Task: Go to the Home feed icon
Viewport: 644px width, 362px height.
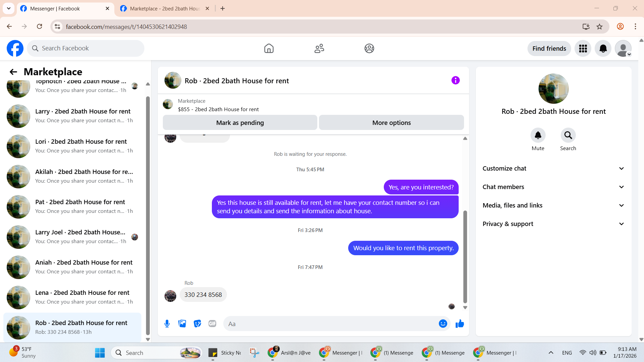Action: pyautogui.click(x=269, y=48)
